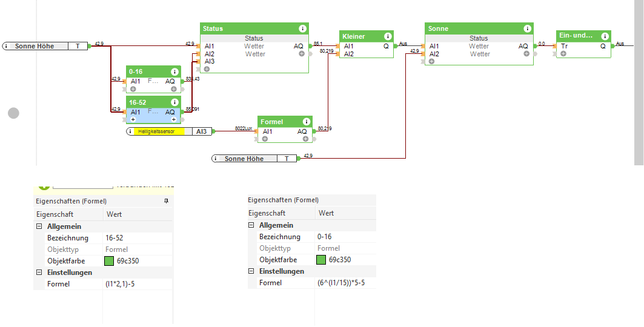Edit Bezeichnung field with value 0-16
This screenshot has height=327, width=644.
pyautogui.click(x=345, y=237)
